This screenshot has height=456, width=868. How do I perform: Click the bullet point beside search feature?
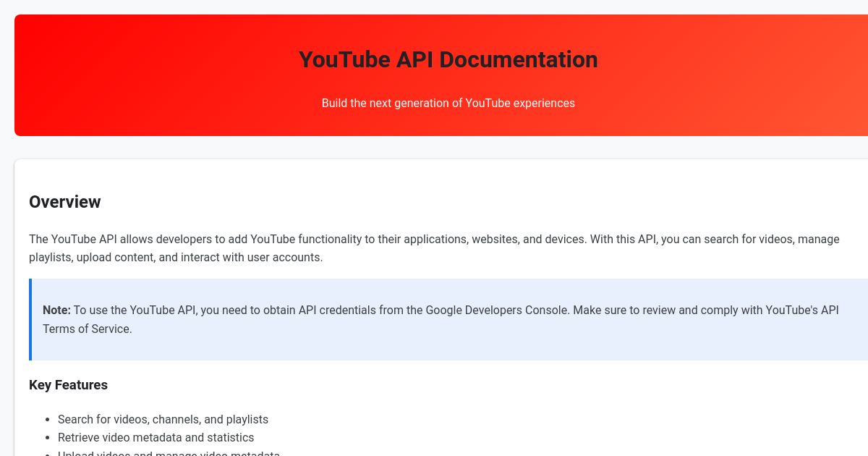coord(46,419)
